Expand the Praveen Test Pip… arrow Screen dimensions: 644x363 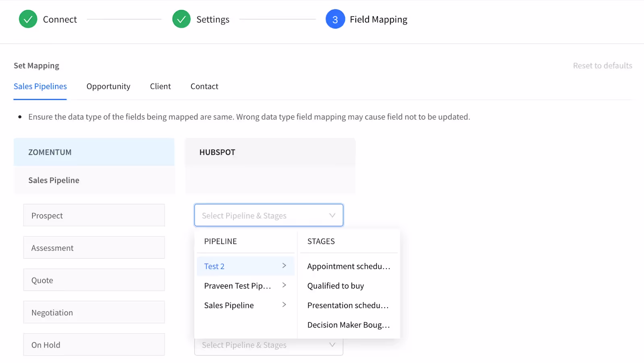point(284,285)
